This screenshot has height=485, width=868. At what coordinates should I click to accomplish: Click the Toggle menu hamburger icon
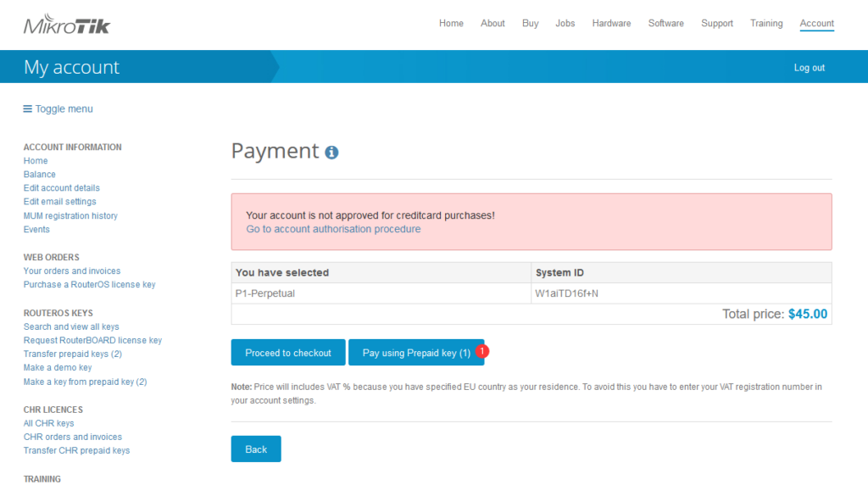(x=27, y=109)
